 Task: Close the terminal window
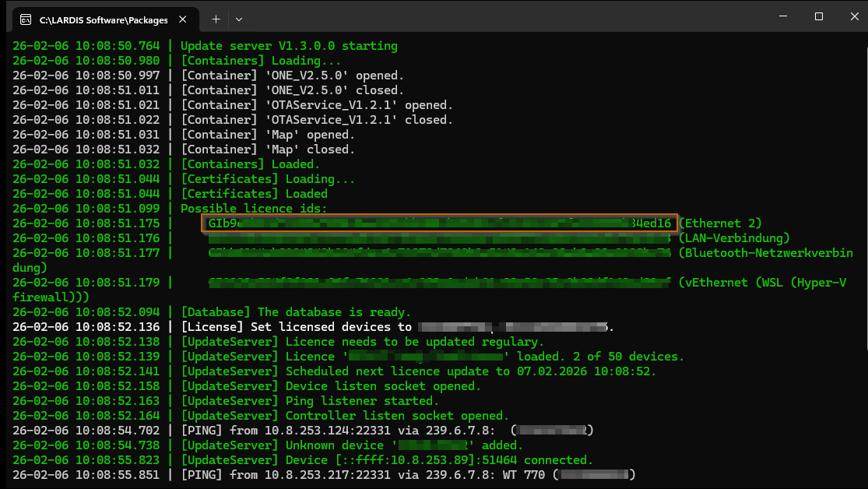tap(852, 16)
